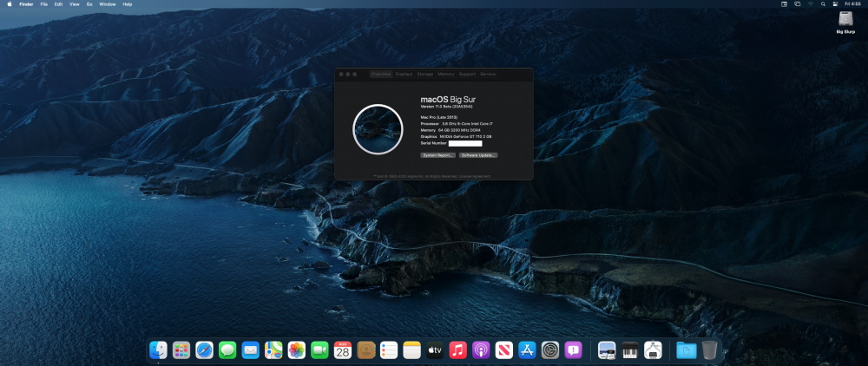Launch Maps from the Dock
This screenshot has height=366, width=868.
tap(273, 350)
